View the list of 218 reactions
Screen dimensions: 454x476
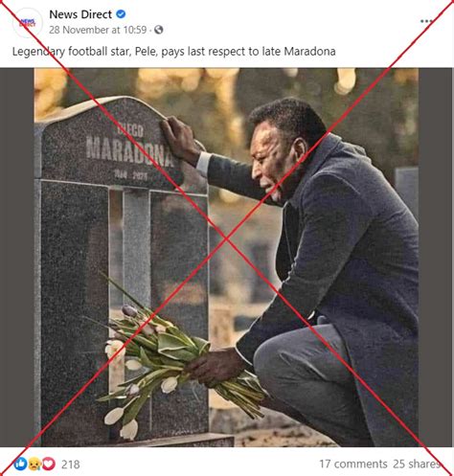pos(71,465)
